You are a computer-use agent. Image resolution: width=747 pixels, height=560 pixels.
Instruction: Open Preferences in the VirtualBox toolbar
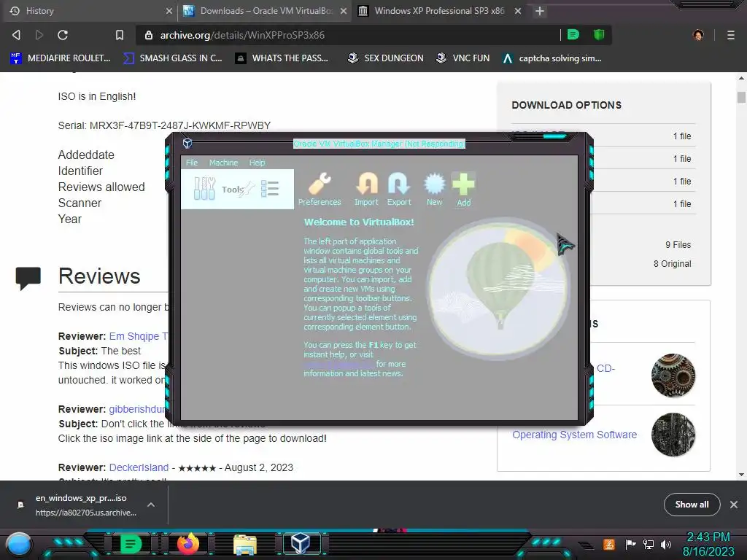point(320,189)
